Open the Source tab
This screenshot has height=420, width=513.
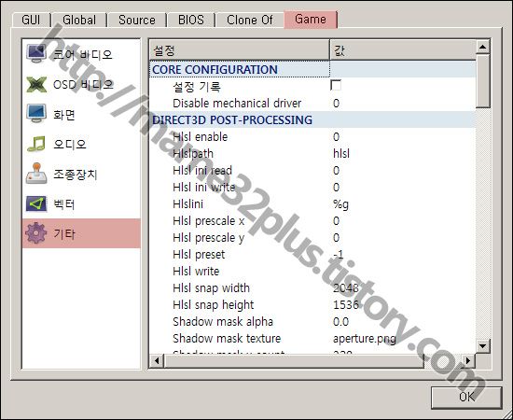click(137, 20)
